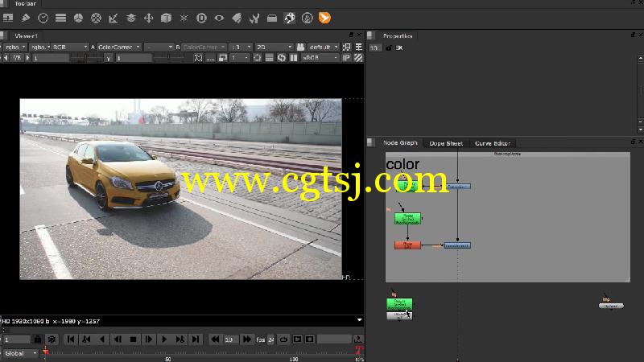
Task: Open the FurnaceCore plugin icon
Action: pos(290,18)
